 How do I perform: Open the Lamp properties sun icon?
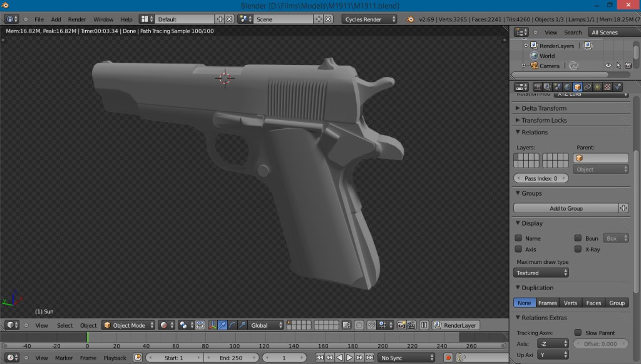(597, 86)
